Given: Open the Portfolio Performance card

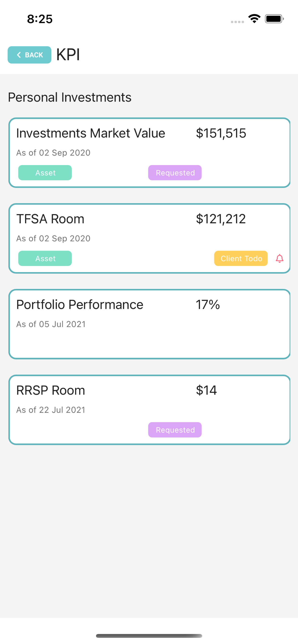Looking at the screenshot, I should [149, 324].
